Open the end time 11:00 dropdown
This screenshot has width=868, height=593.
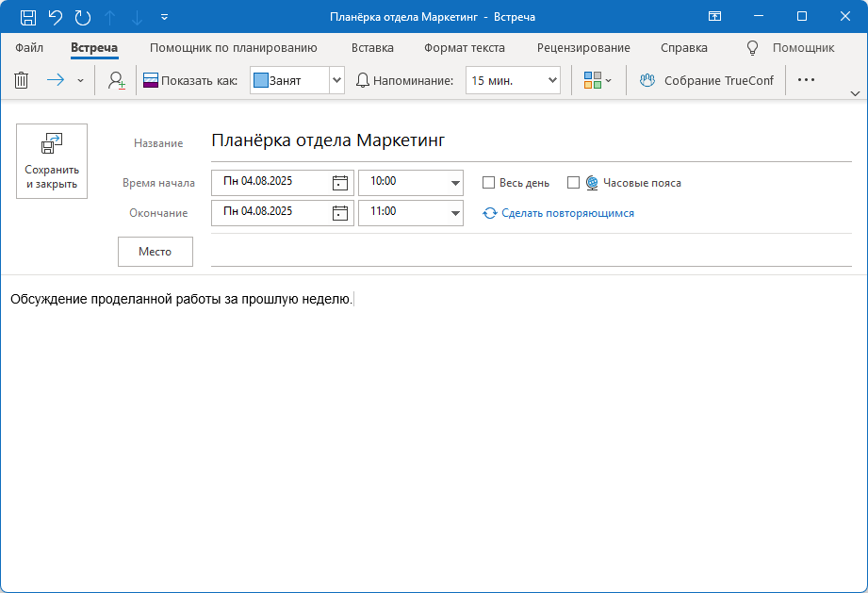point(455,213)
